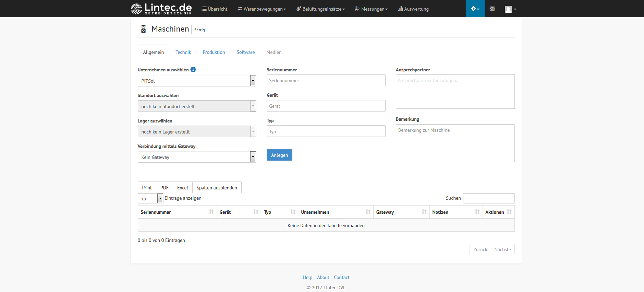Switch to the Technik tab
Image resolution: width=644 pixels, height=292 pixels.
click(x=183, y=52)
